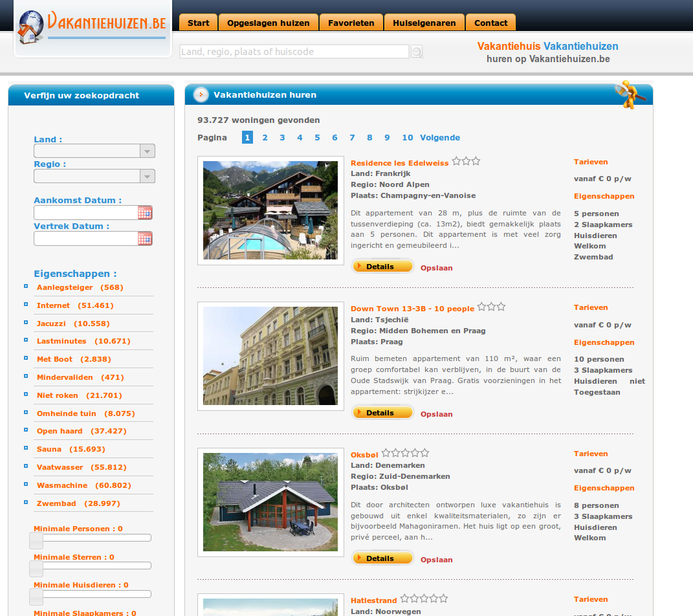Click the search magnifier icon
The width and height of the screenshot is (693, 616).
click(x=417, y=52)
